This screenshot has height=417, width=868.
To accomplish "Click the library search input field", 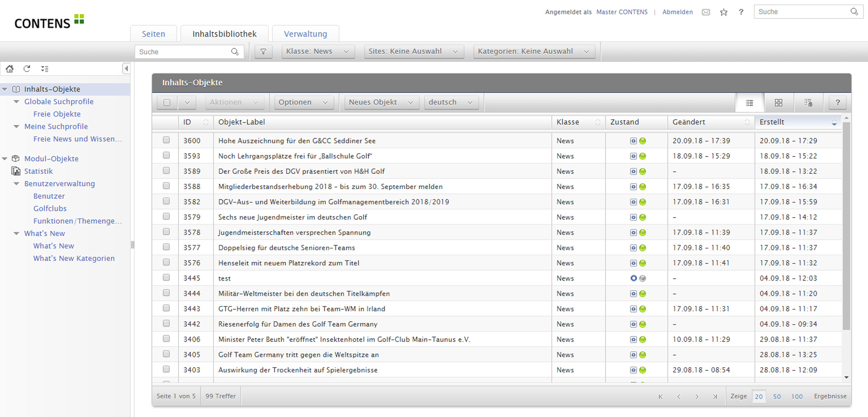I will coord(183,52).
